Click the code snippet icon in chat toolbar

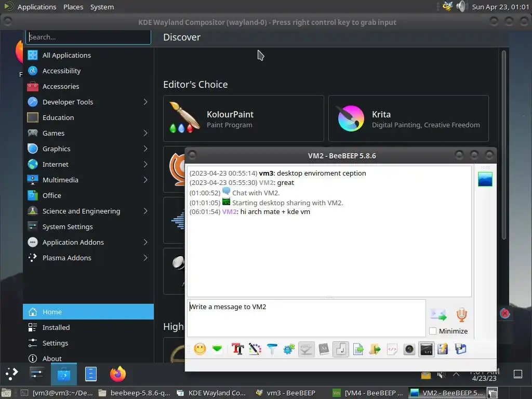(392, 349)
